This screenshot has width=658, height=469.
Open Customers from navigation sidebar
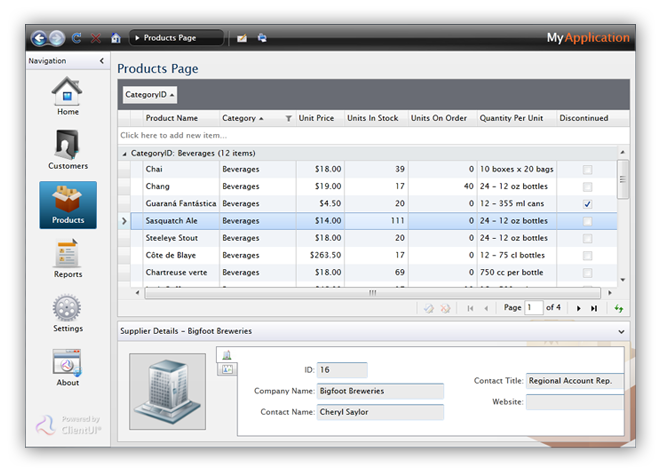68,150
